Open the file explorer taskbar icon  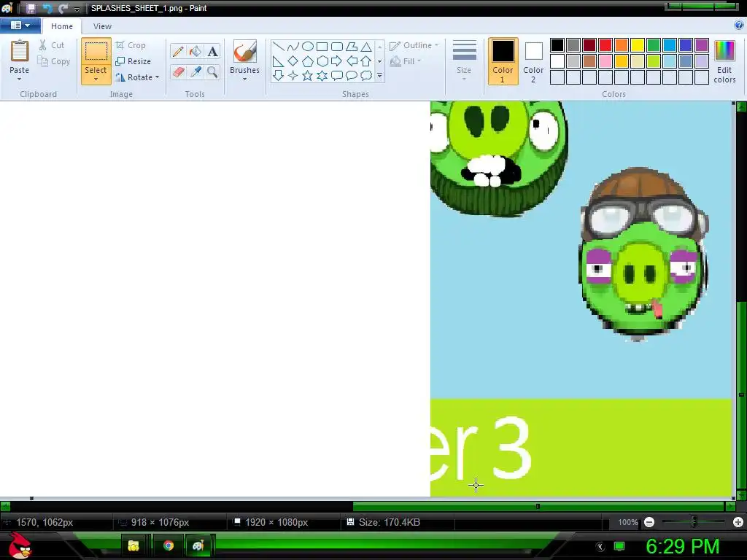point(133,545)
